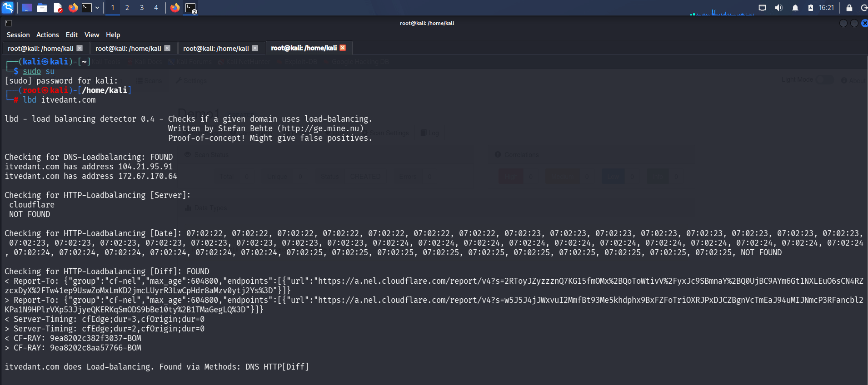Launch the text editor from the panel
The height and width of the screenshot is (385, 868).
tap(58, 8)
